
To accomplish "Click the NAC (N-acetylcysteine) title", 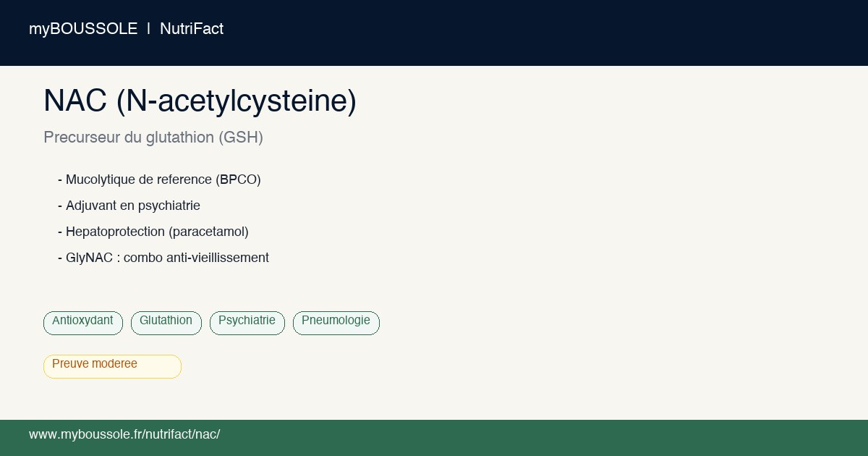I will (x=200, y=101).
